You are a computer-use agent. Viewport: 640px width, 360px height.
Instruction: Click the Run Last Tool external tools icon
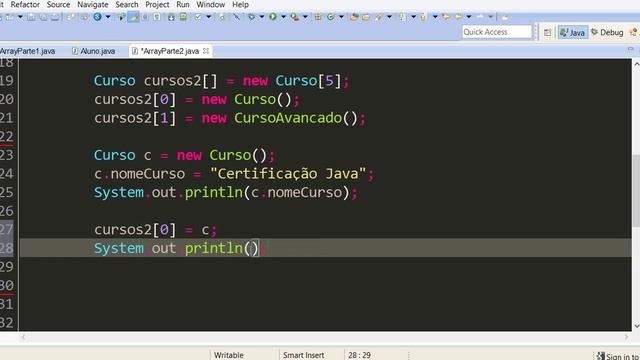tap(294, 17)
